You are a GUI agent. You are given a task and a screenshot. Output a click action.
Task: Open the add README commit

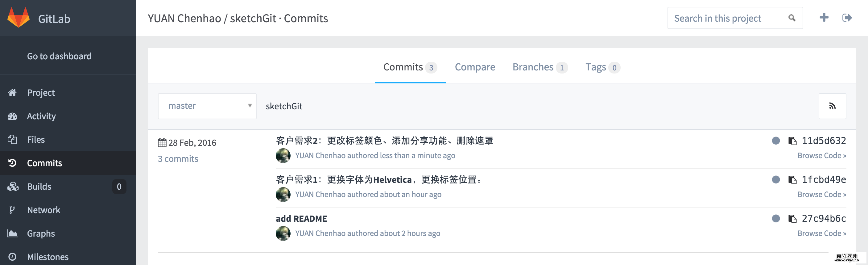[301, 219]
